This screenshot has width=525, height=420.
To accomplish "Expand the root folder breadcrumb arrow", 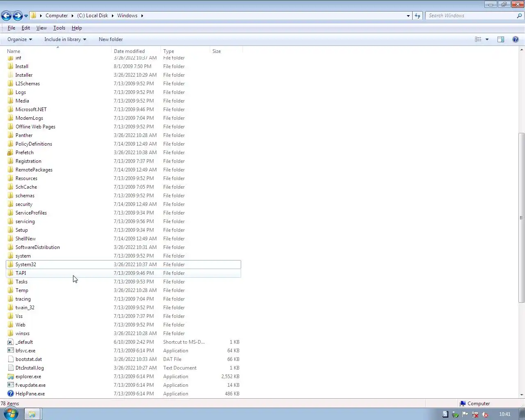I will click(x=41, y=16).
